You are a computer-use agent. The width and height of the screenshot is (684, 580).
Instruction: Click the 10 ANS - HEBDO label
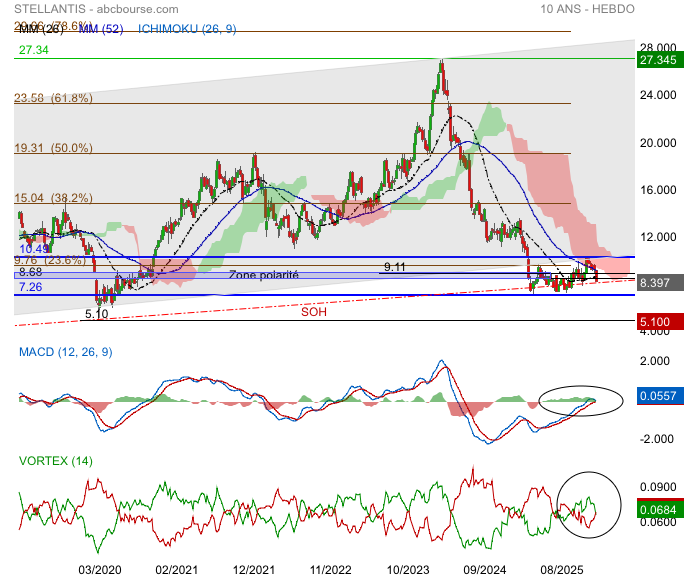click(x=587, y=9)
